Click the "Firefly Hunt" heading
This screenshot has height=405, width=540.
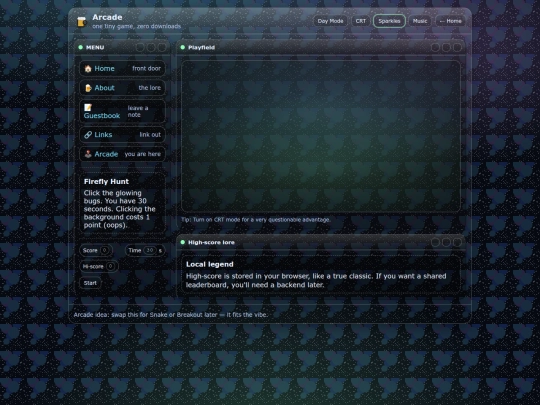click(x=106, y=181)
